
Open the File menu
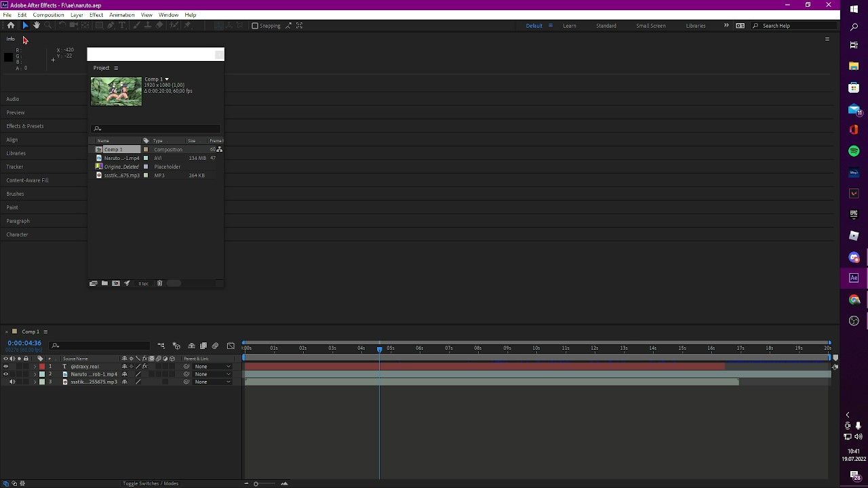[7, 15]
